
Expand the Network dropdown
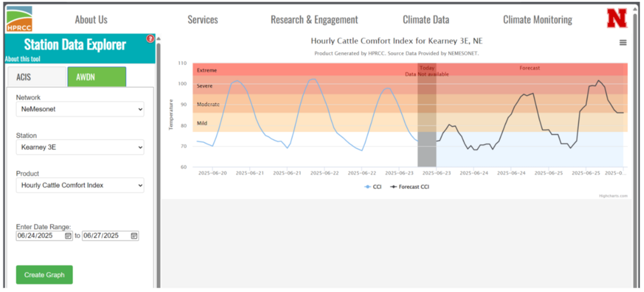pos(80,108)
